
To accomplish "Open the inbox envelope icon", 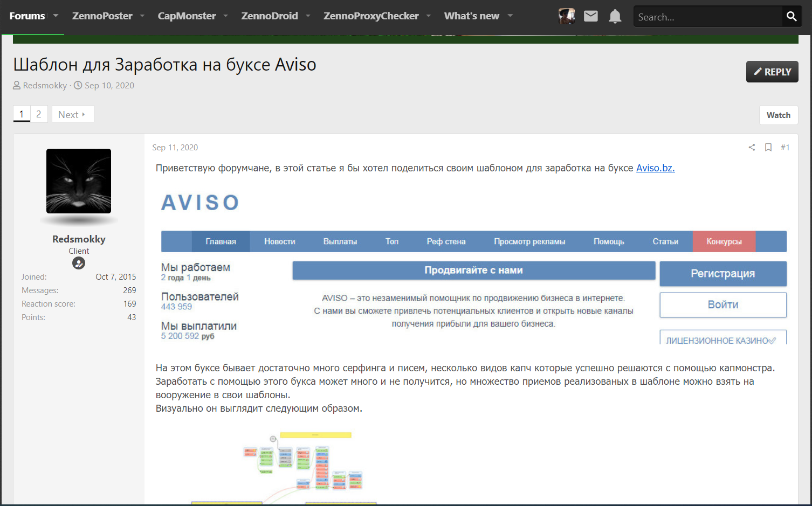I will tap(591, 16).
